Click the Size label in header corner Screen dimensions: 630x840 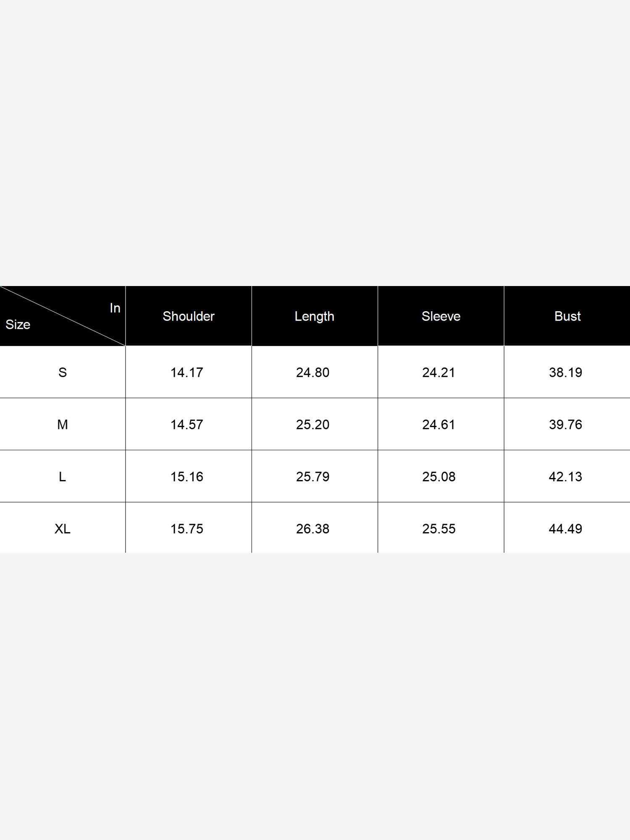pos(18,325)
